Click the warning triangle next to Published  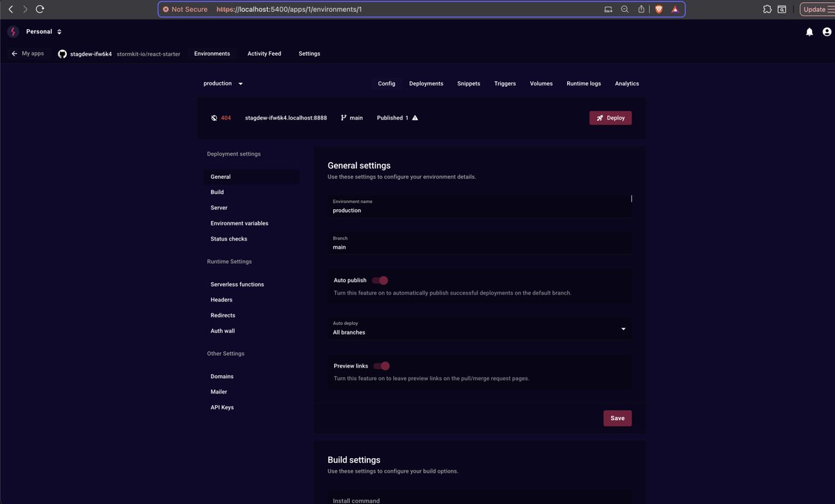point(415,118)
